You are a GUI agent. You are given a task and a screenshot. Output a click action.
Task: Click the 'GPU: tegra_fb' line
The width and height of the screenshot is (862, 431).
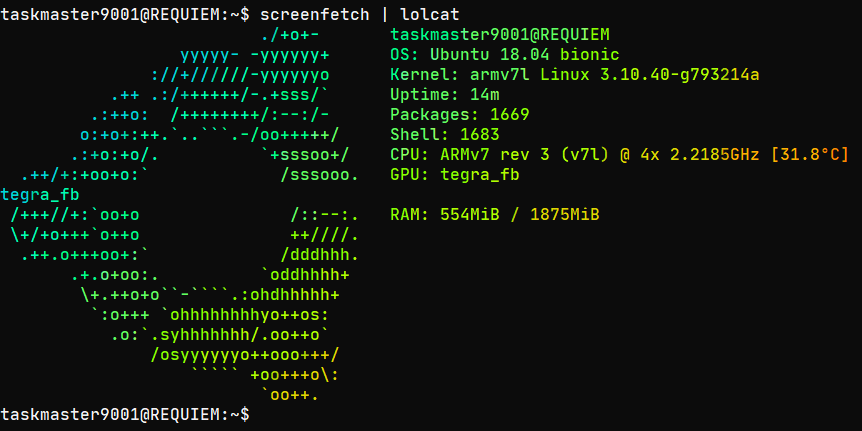pos(455,175)
